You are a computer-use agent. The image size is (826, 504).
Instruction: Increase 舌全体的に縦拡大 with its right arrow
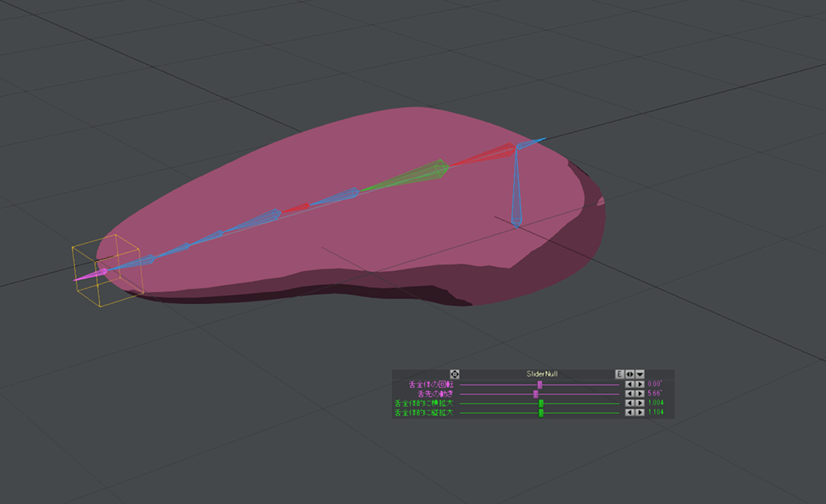[x=640, y=413]
